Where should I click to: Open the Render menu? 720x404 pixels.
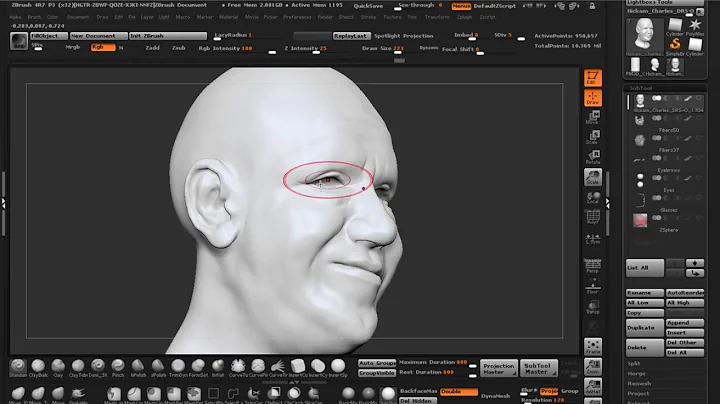click(325, 17)
